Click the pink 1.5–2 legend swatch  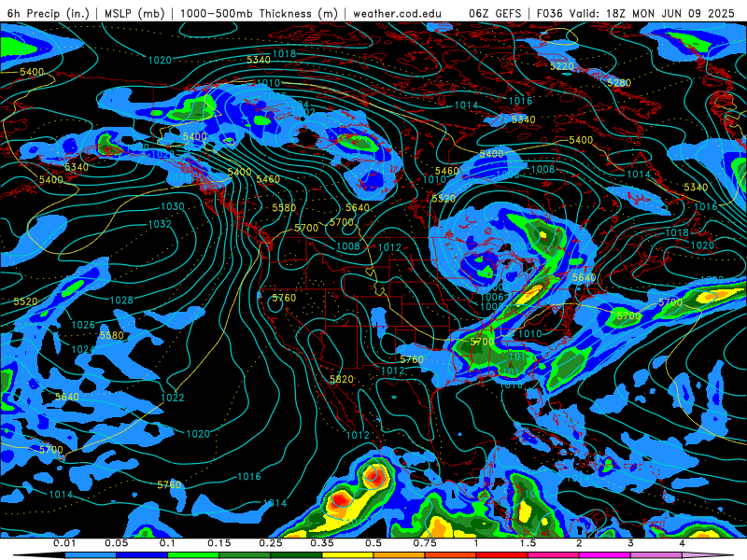554,555
